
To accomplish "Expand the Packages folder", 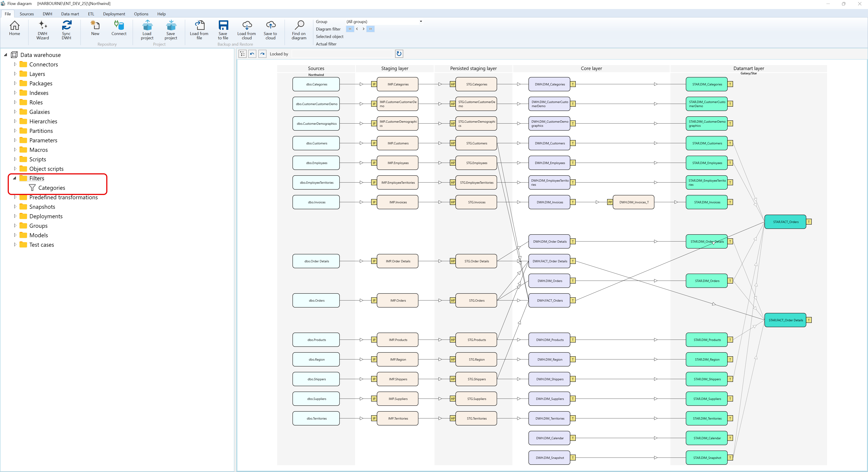I will point(15,83).
